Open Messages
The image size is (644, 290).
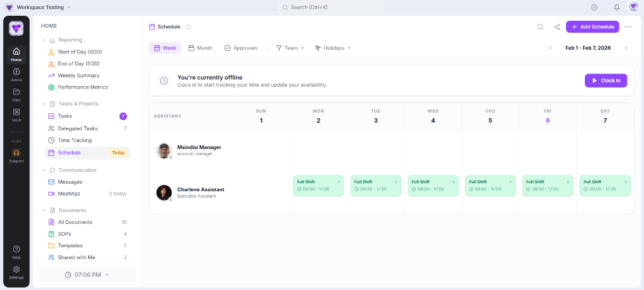point(87,182)
